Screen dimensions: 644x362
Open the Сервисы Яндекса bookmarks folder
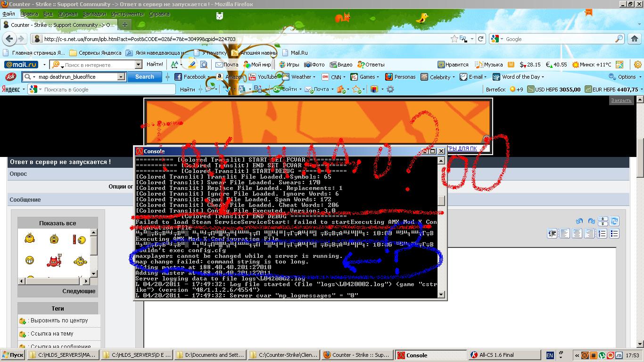[x=95, y=53]
